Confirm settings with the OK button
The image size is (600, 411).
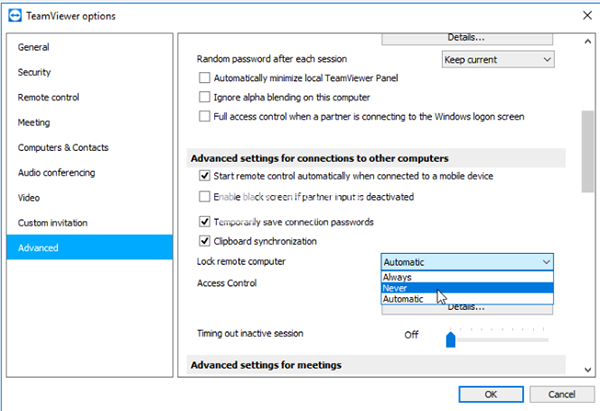click(x=491, y=394)
